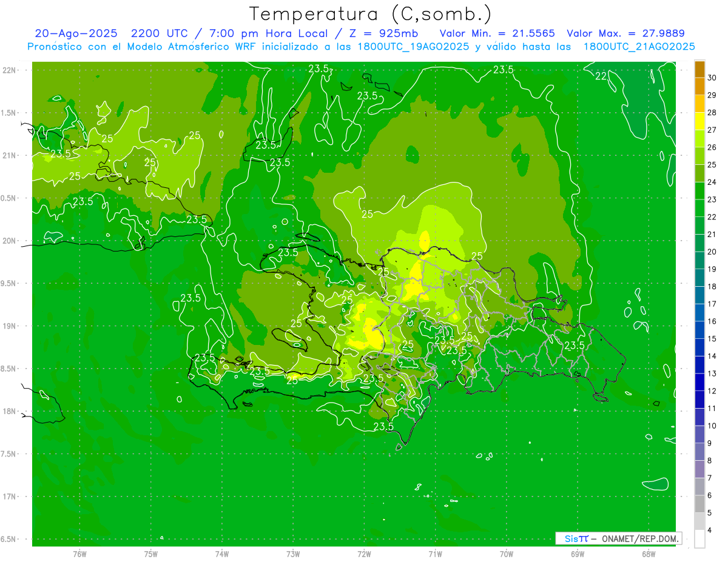This screenshot has height=562, width=728.
Task: Click legend color between 8 and 9
Action: [699, 452]
